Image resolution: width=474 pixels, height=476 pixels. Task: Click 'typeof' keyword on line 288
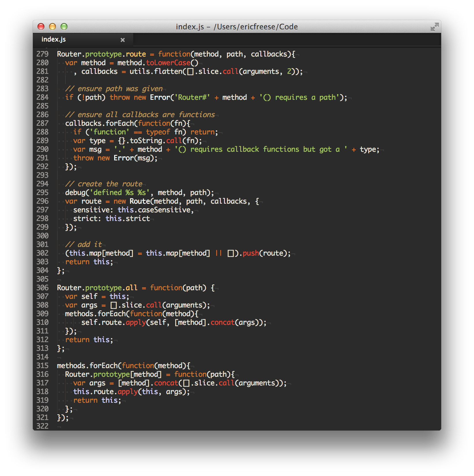pyautogui.click(x=158, y=132)
